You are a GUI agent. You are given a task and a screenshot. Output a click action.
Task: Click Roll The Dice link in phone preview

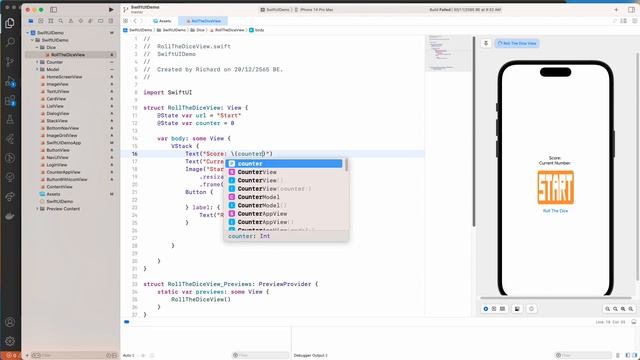(555, 211)
